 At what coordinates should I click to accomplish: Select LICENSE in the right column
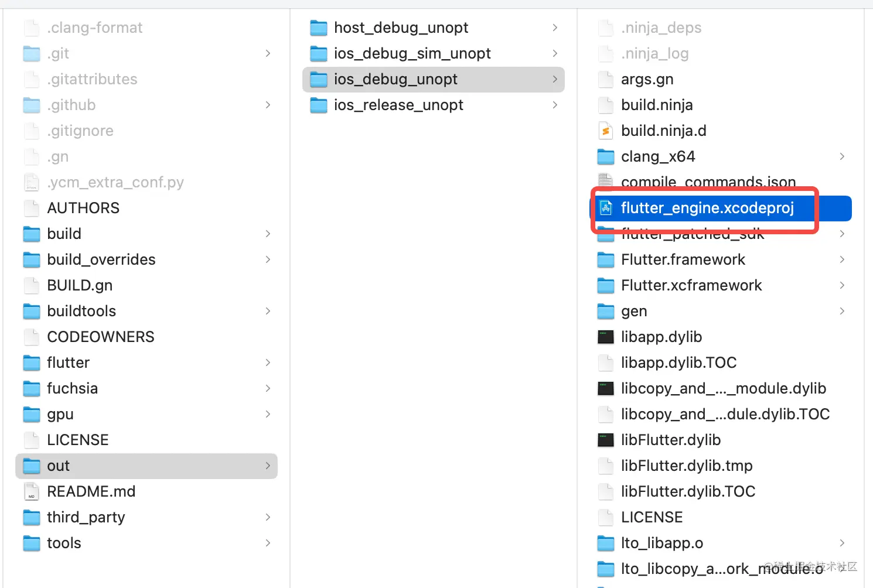click(x=652, y=517)
